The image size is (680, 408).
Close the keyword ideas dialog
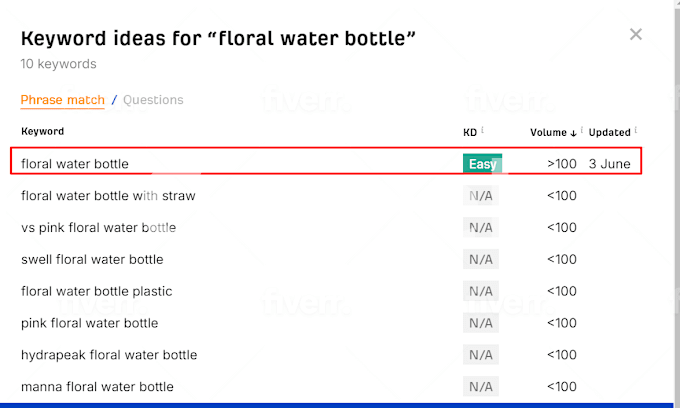click(635, 35)
